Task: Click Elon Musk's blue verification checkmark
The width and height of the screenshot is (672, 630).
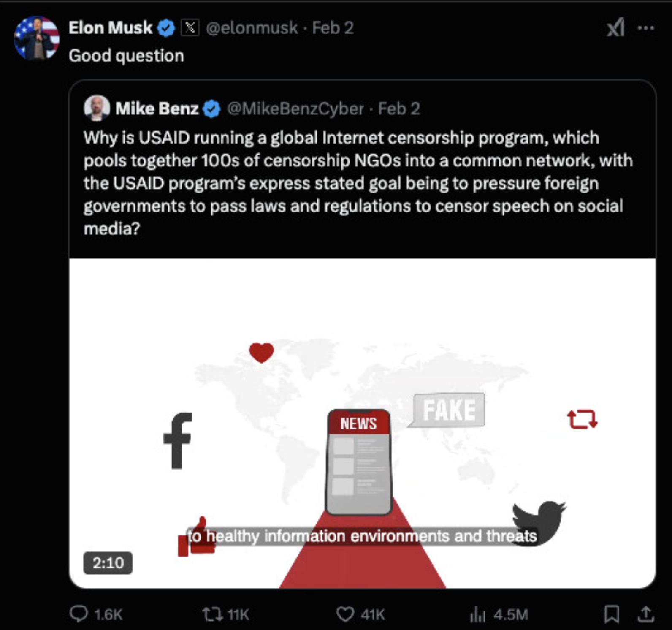Action: click(166, 28)
